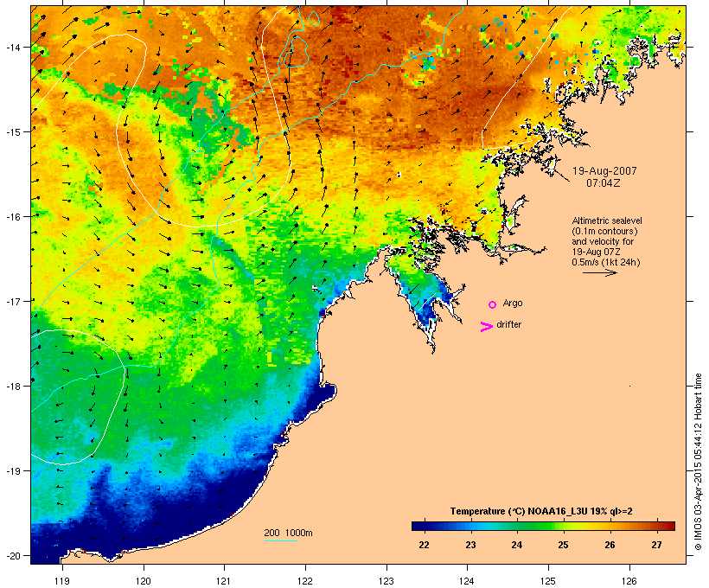Click the latitude label -15
Viewport: 709px width, 588px height.
[x=12, y=131]
